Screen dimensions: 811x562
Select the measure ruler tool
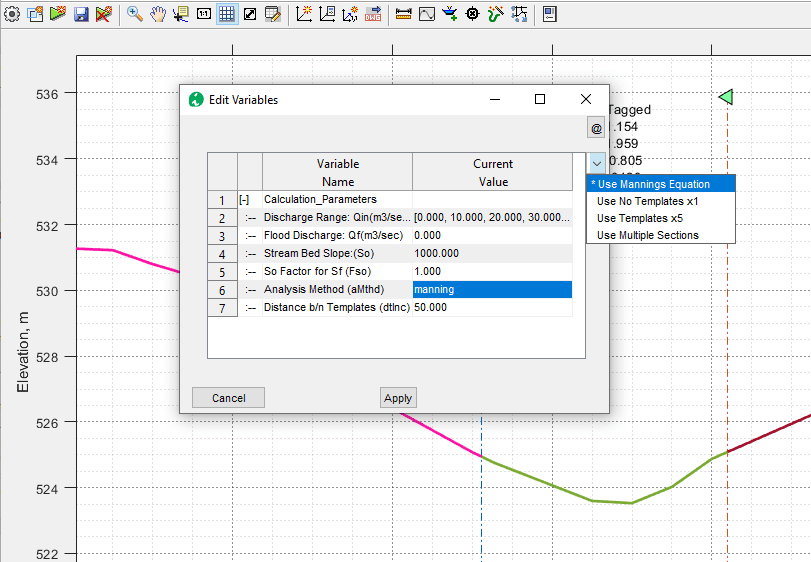[403, 14]
